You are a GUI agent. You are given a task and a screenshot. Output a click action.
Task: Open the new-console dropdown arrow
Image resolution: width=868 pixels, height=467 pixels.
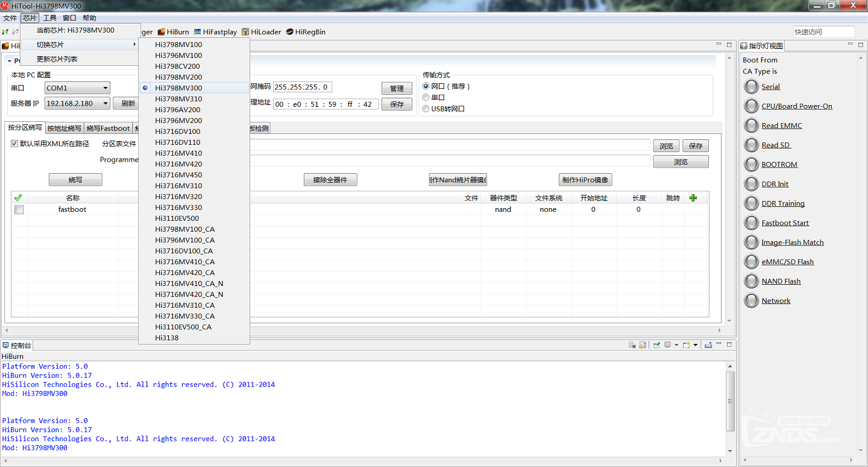pyautogui.click(x=696, y=345)
